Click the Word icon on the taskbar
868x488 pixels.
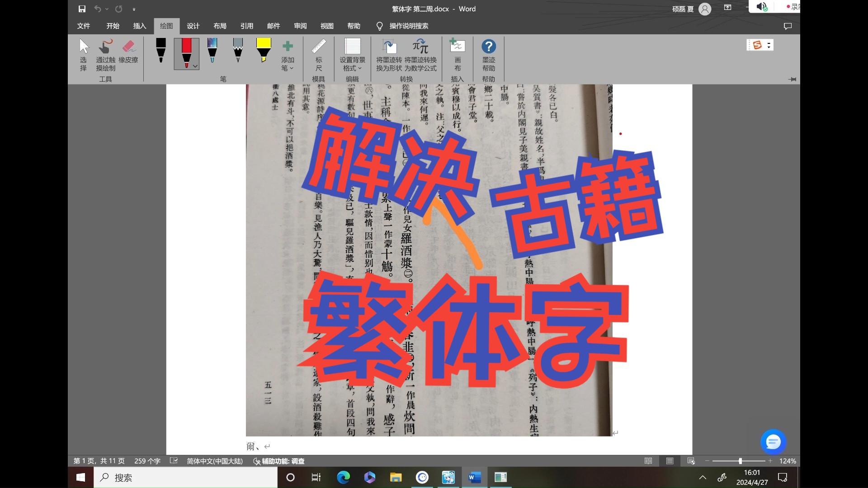tap(475, 477)
